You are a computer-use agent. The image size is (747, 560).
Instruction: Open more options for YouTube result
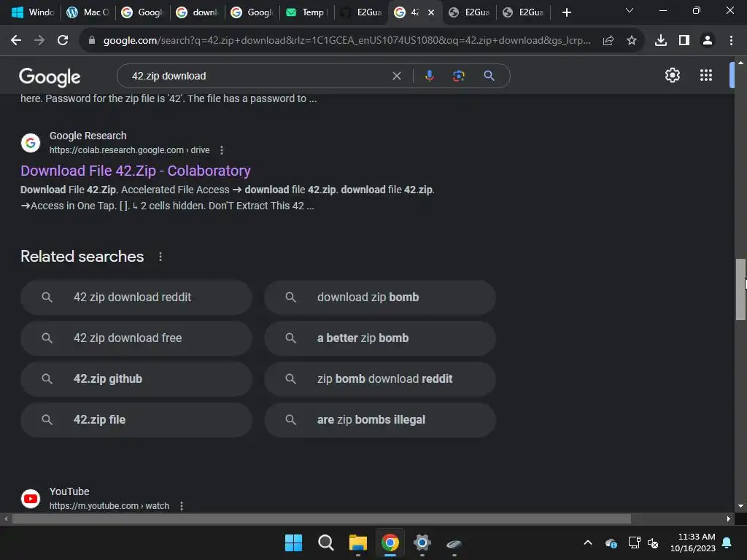pos(182,506)
